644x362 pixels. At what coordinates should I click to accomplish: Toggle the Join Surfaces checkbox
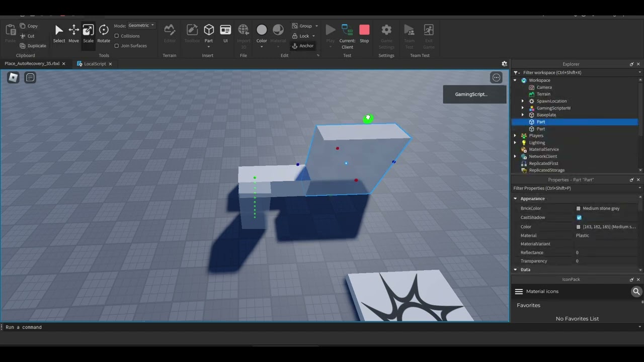[117, 46]
